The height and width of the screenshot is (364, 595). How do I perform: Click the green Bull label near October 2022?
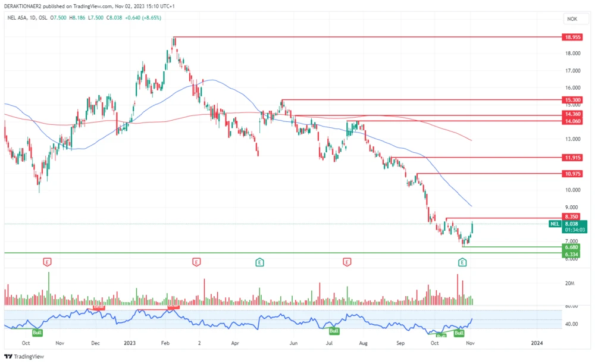point(37,333)
